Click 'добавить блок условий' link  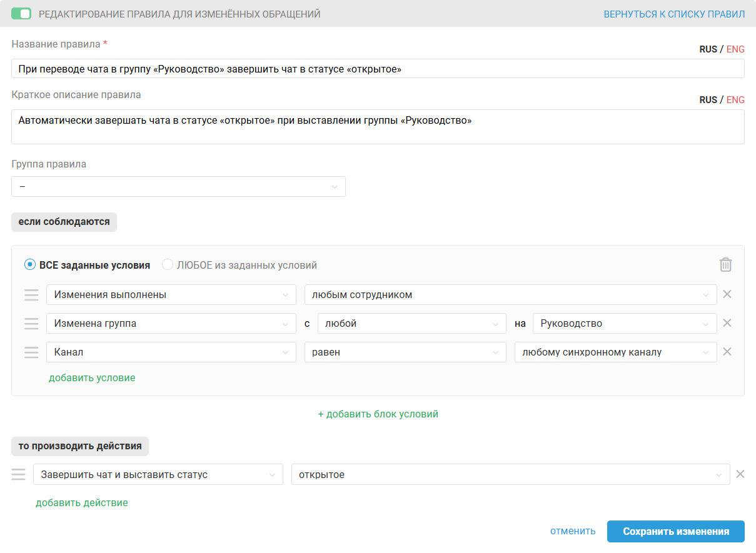(378, 414)
